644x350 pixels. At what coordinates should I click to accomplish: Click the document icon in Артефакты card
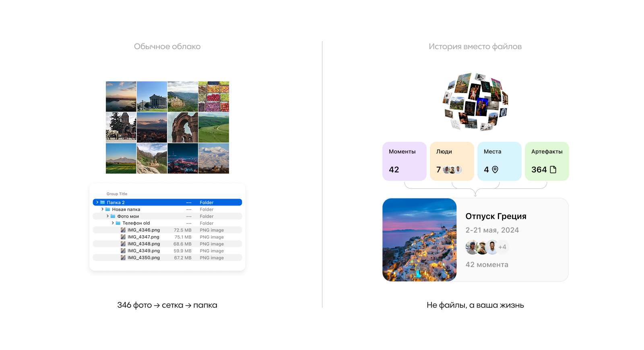pyautogui.click(x=553, y=170)
